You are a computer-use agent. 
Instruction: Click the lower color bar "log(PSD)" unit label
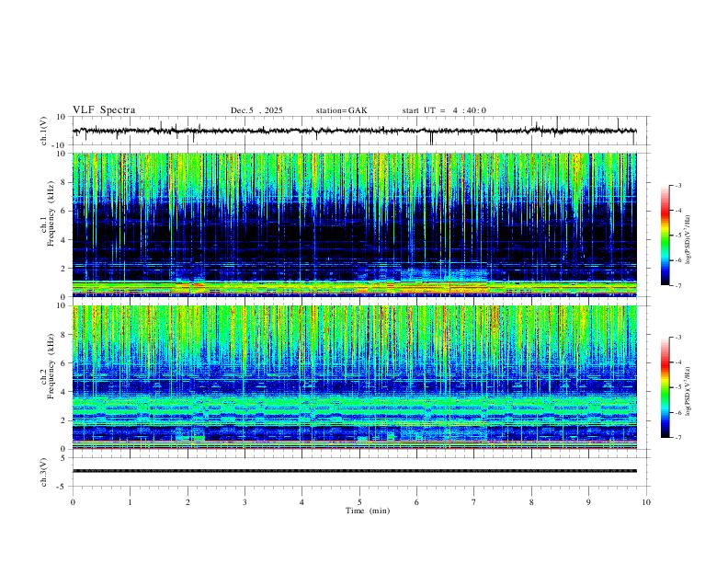point(688,392)
